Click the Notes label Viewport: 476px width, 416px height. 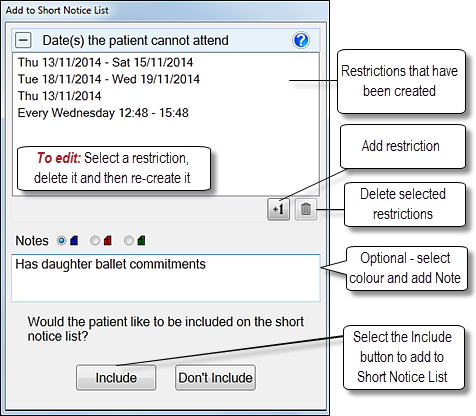pos(32,241)
